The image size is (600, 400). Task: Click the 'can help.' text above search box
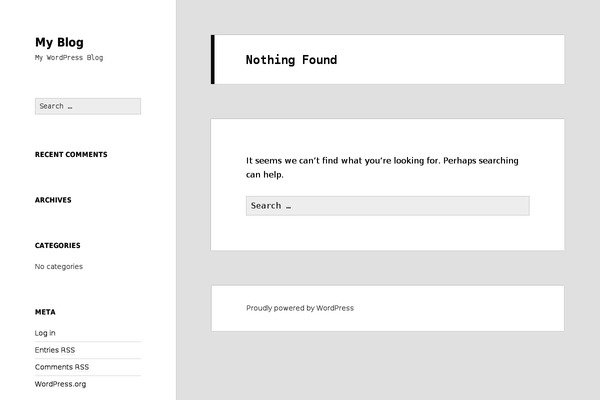click(265, 175)
